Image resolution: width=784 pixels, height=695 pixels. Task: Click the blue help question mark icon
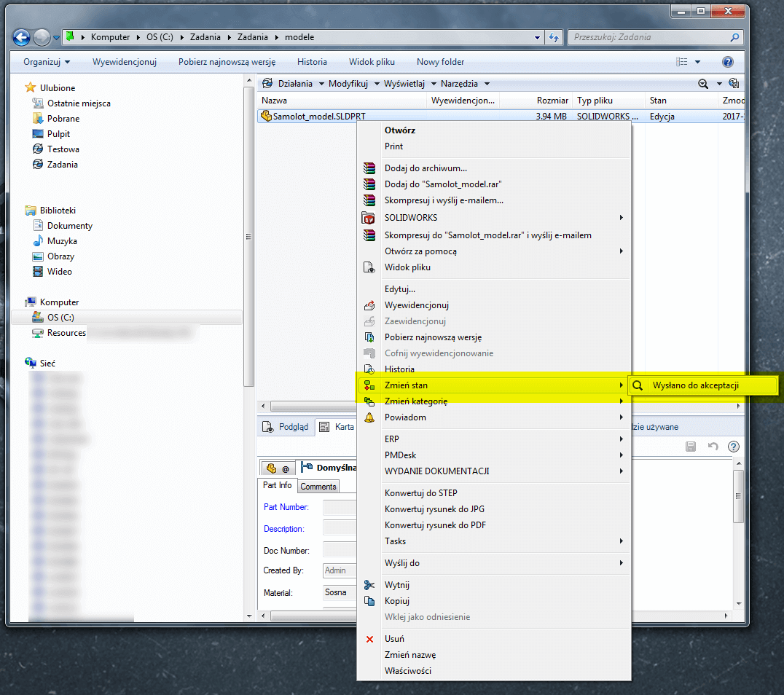pyautogui.click(x=727, y=62)
